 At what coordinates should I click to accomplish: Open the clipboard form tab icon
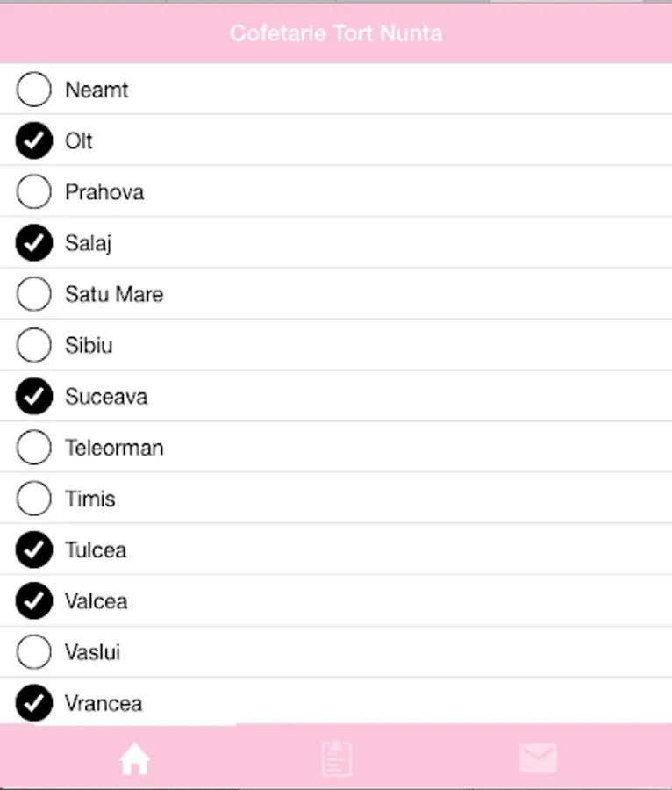[337, 758]
